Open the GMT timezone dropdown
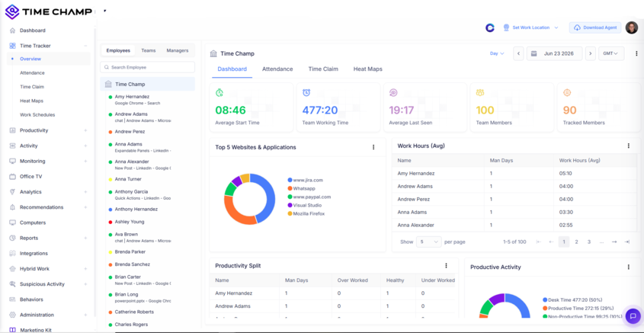644x333 pixels. [611, 54]
